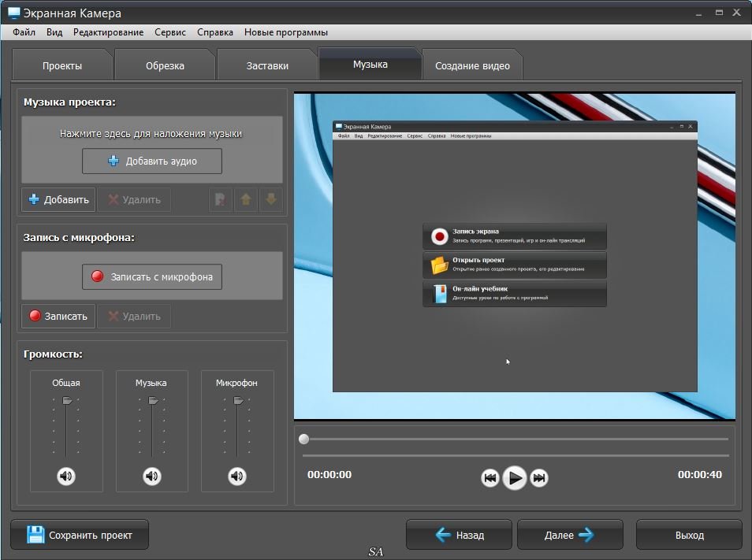Click the video playback seek slider handle
The image size is (752, 560).
click(x=304, y=439)
